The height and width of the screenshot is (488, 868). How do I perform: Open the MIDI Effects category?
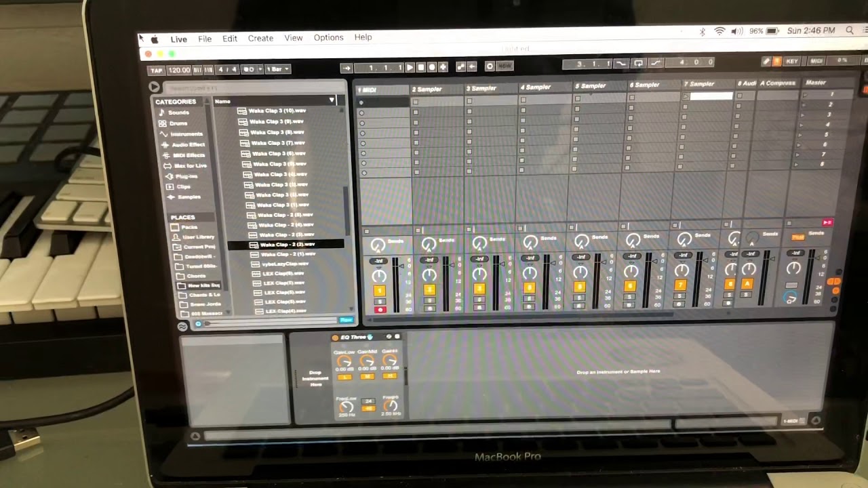(184, 155)
